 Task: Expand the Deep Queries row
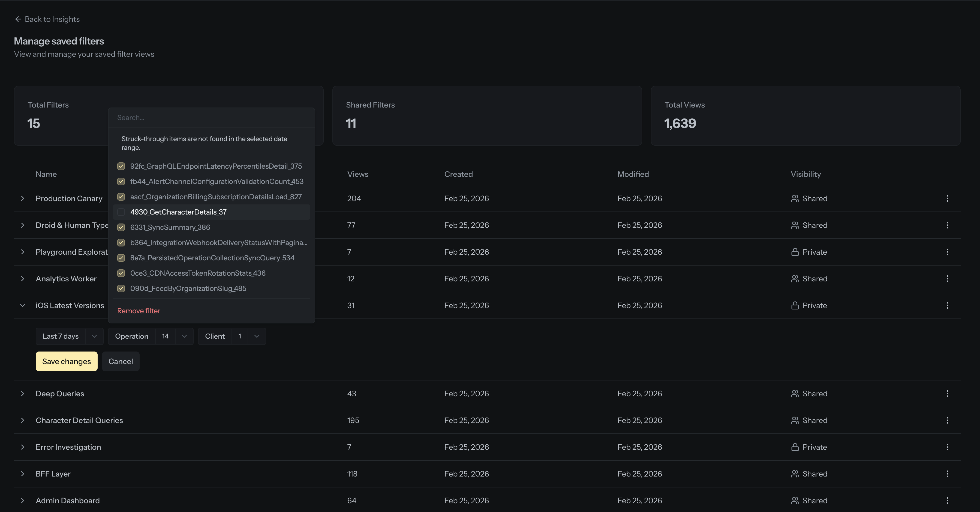pos(22,394)
